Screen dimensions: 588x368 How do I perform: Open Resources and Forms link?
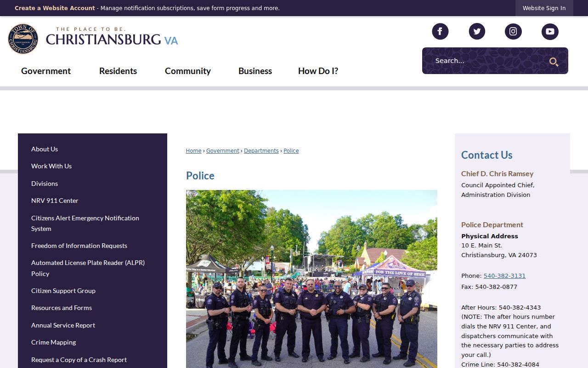[62, 308]
